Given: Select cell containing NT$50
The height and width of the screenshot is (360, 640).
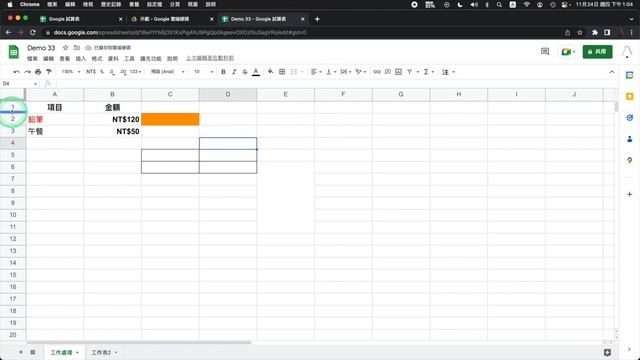Looking at the screenshot, I should [x=112, y=131].
